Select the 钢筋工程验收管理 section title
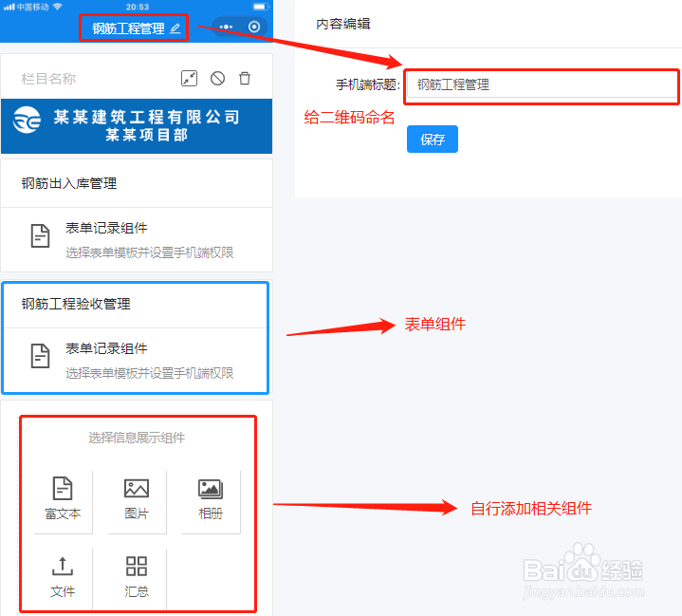Image resolution: width=682 pixels, height=616 pixels. (x=76, y=304)
